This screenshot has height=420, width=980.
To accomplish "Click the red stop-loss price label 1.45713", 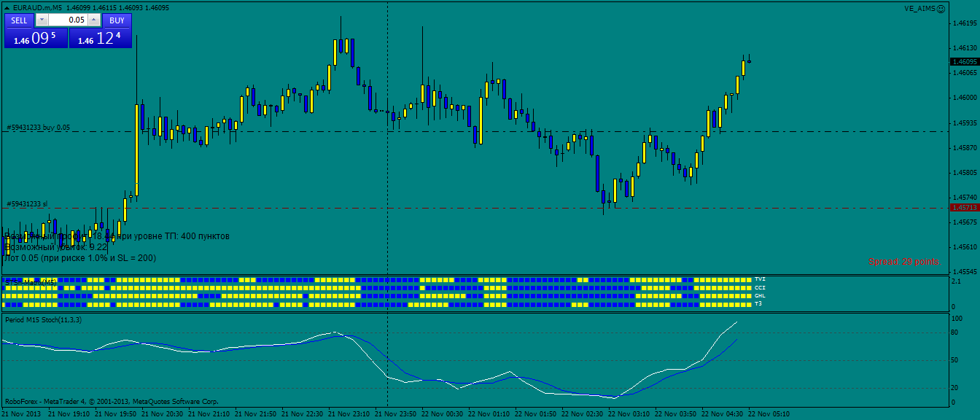I will 964,208.
